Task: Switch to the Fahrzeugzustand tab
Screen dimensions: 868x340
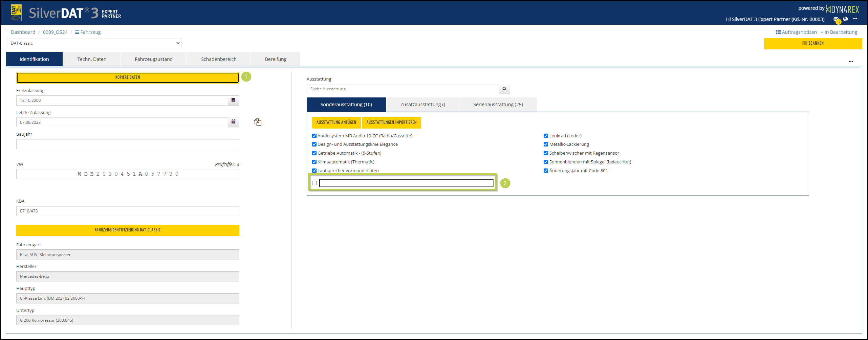Action: click(x=154, y=59)
